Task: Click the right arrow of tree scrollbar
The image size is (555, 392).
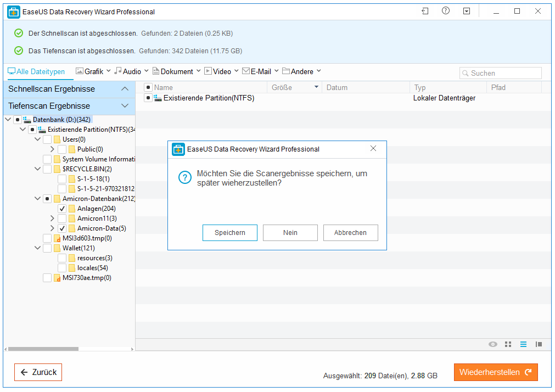Action: click(x=132, y=349)
